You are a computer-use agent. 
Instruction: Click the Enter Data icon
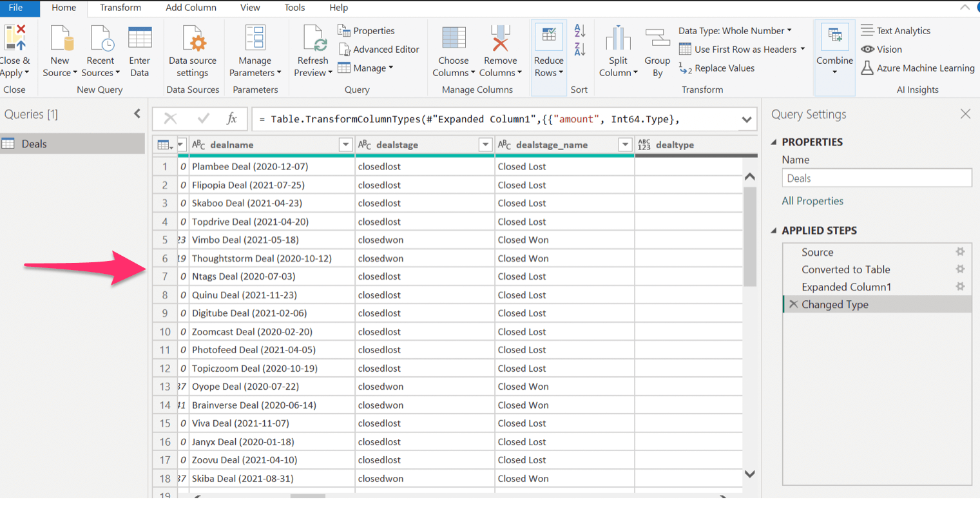pyautogui.click(x=140, y=38)
